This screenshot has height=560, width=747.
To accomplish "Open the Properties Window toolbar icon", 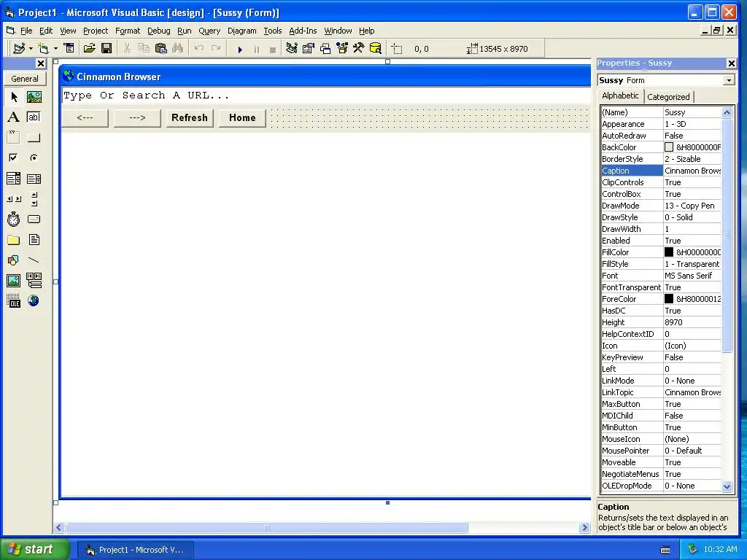I will tap(309, 48).
